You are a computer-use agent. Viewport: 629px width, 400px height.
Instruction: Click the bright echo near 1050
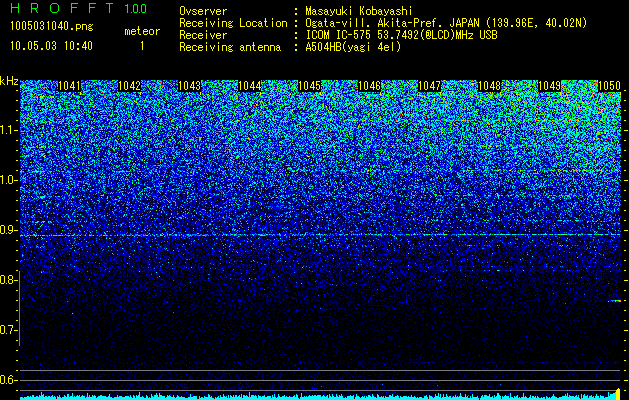615,301
